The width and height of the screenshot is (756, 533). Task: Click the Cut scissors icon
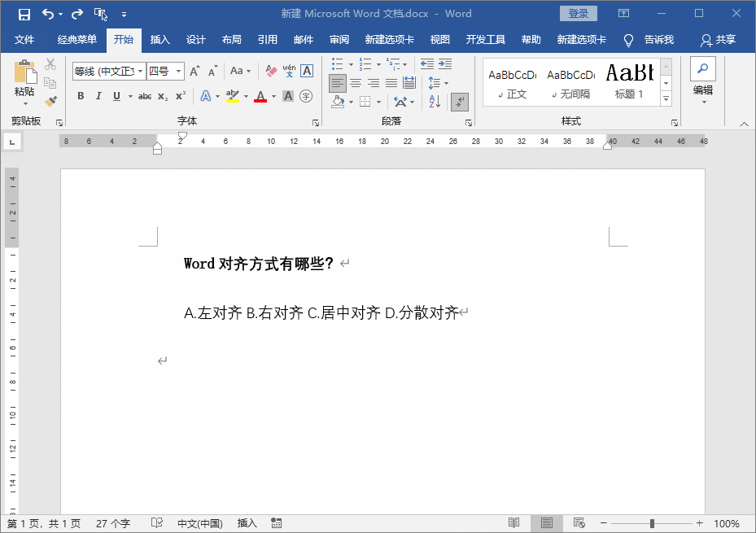(50, 64)
